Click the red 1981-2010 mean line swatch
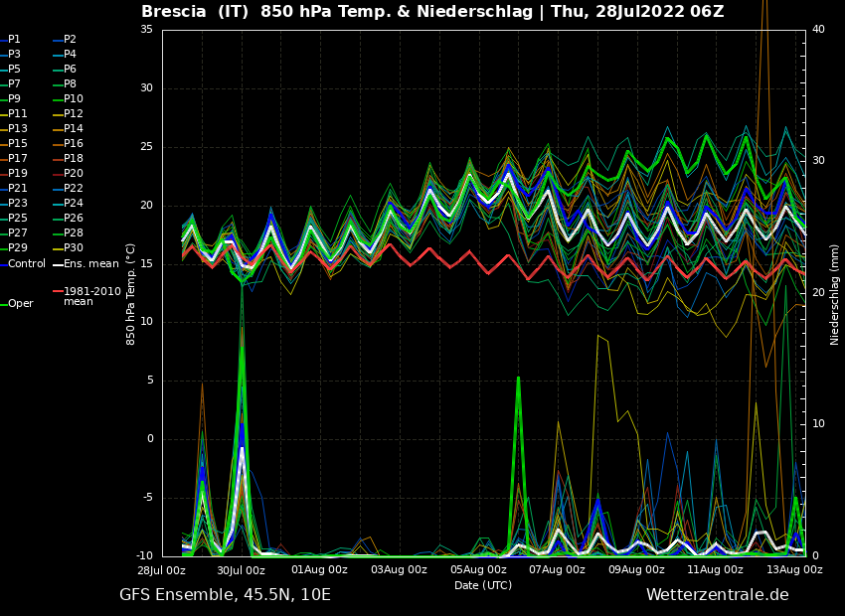This screenshot has height=616, width=845. pyautogui.click(x=57, y=292)
